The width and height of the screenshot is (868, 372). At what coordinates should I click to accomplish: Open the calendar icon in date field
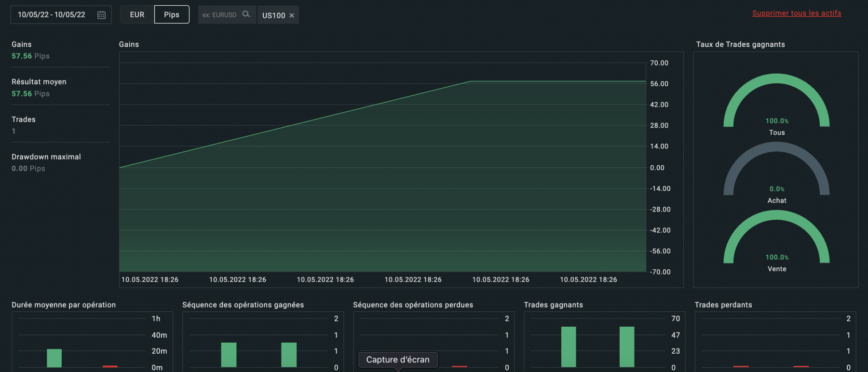click(101, 15)
